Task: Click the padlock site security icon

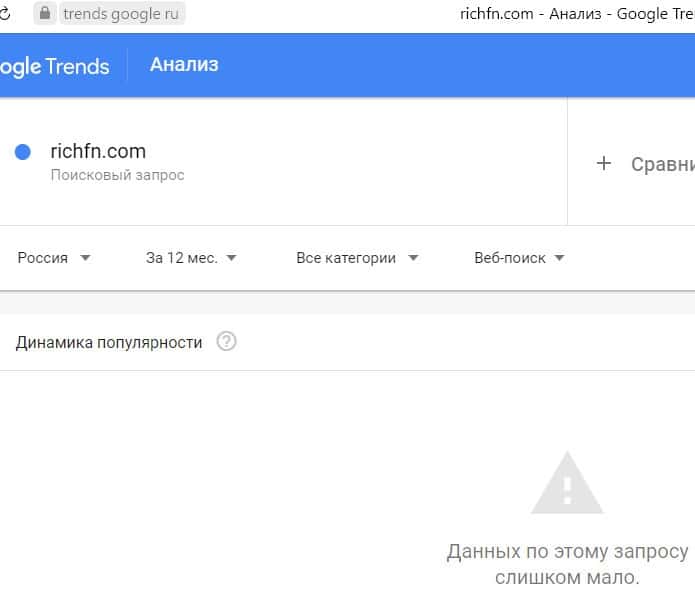Action: (44, 14)
